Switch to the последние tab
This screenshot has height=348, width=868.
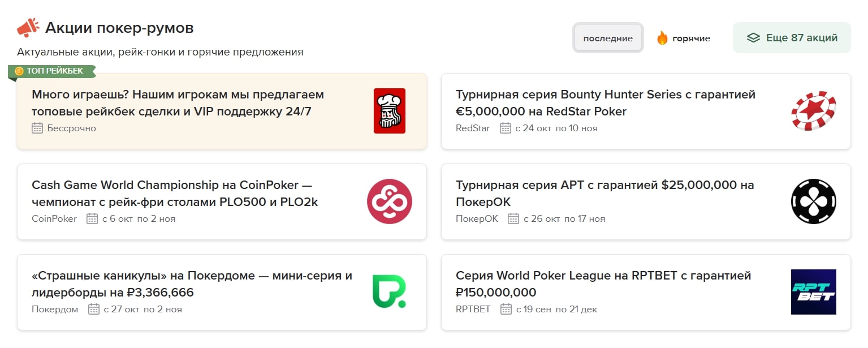(608, 38)
